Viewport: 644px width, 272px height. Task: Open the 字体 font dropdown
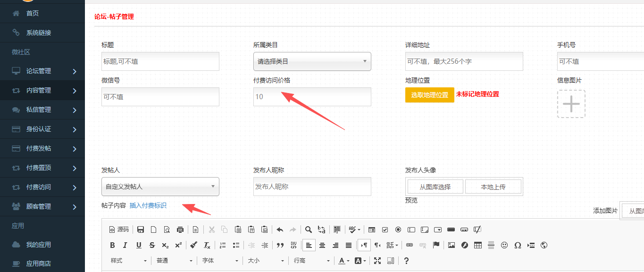coord(220,261)
